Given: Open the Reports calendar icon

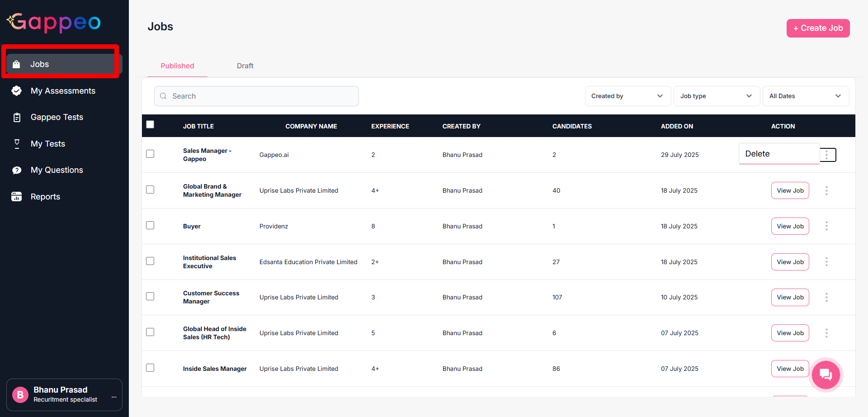Looking at the screenshot, I should [x=17, y=197].
